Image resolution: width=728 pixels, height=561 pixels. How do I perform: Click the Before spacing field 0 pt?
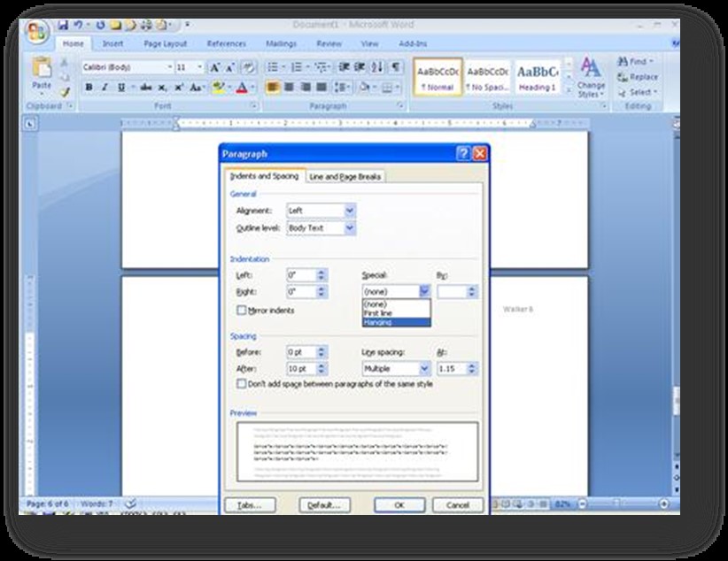click(301, 352)
